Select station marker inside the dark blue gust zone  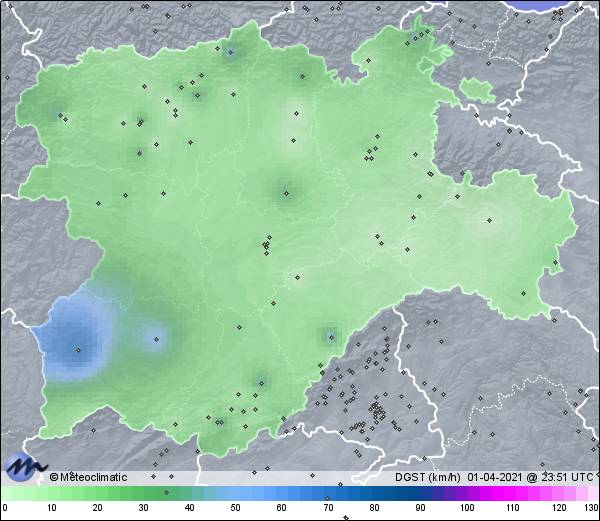tap(78, 350)
